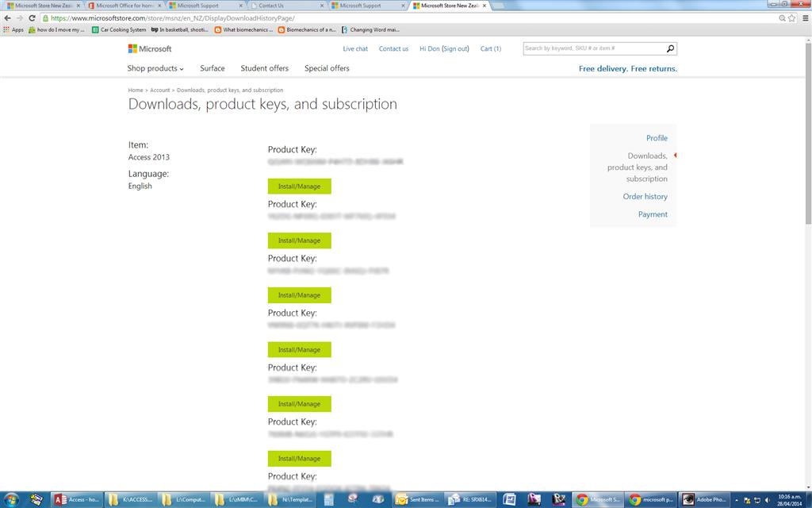
Task: Open the RE: SRX614 email taskbar item
Action: pyautogui.click(x=470, y=500)
